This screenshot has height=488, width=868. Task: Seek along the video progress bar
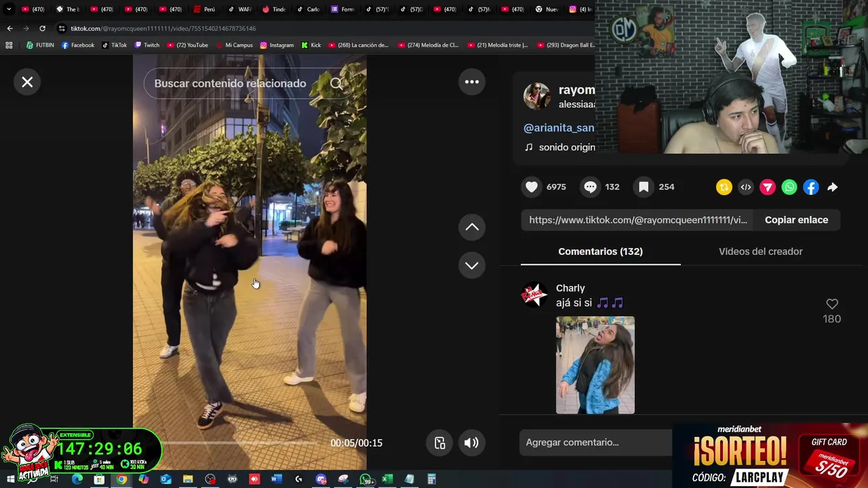click(x=231, y=443)
